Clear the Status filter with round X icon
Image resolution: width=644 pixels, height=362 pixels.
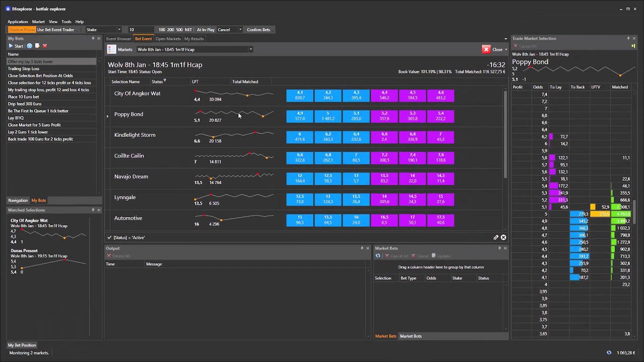[x=503, y=237]
